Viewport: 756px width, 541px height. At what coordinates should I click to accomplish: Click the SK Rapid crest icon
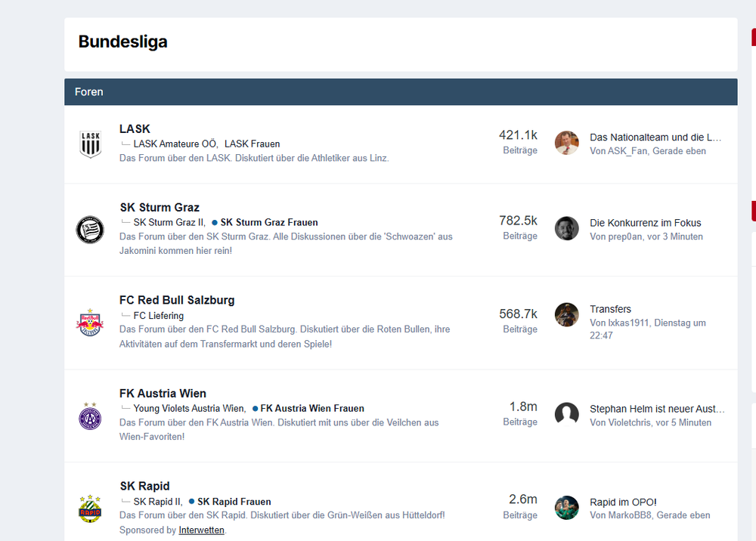point(90,509)
